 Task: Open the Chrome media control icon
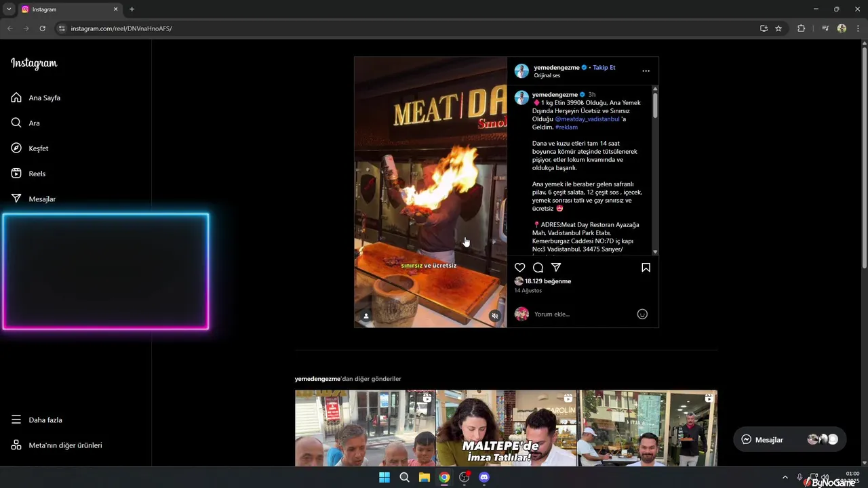825,28
